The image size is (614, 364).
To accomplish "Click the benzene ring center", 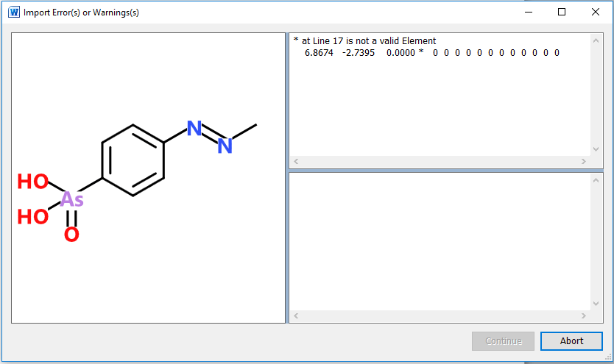I will (133, 160).
